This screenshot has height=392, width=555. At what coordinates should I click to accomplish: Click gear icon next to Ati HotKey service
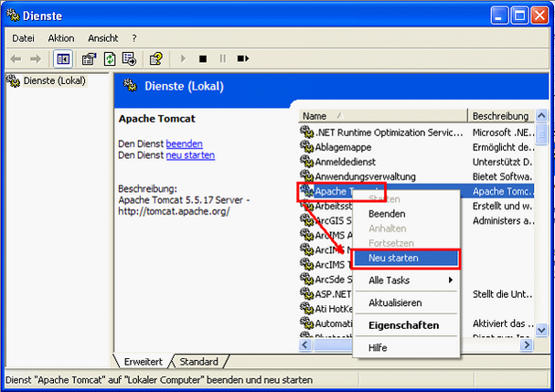pyautogui.click(x=307, y=308)
